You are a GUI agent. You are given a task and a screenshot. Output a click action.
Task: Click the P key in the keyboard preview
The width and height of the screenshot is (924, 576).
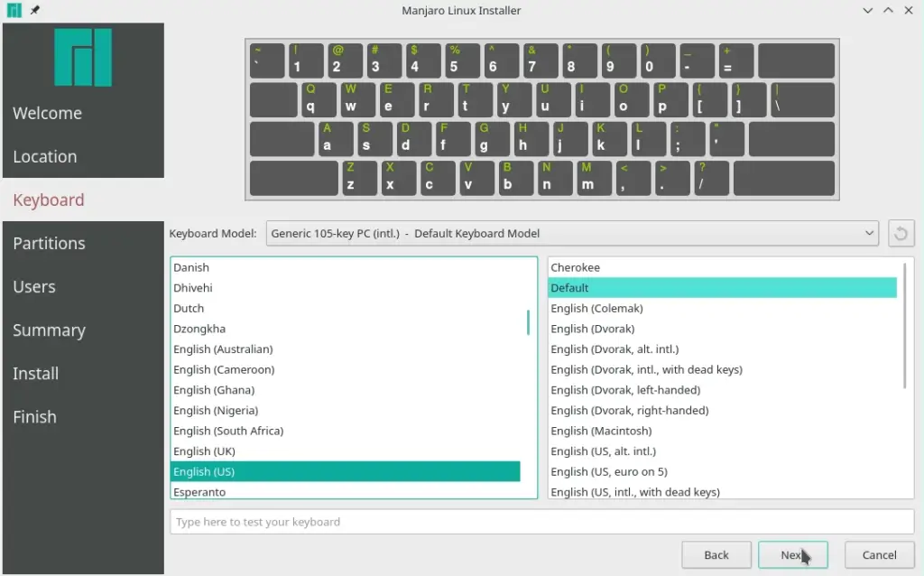(670, 99)
